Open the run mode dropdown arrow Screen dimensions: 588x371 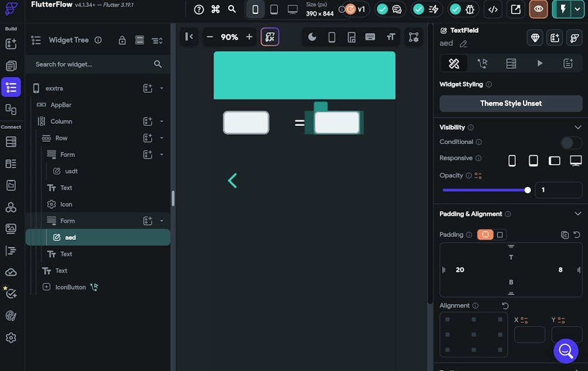577,9
